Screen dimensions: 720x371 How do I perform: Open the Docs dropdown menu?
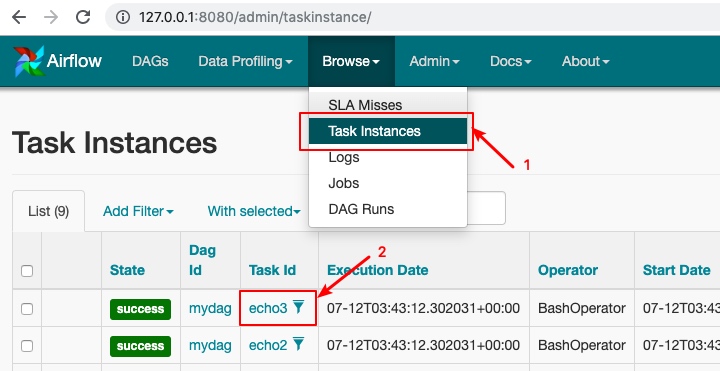511,61
